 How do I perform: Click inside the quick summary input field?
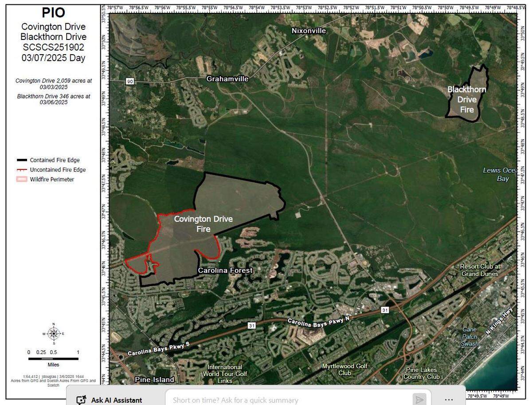(288, 399)
